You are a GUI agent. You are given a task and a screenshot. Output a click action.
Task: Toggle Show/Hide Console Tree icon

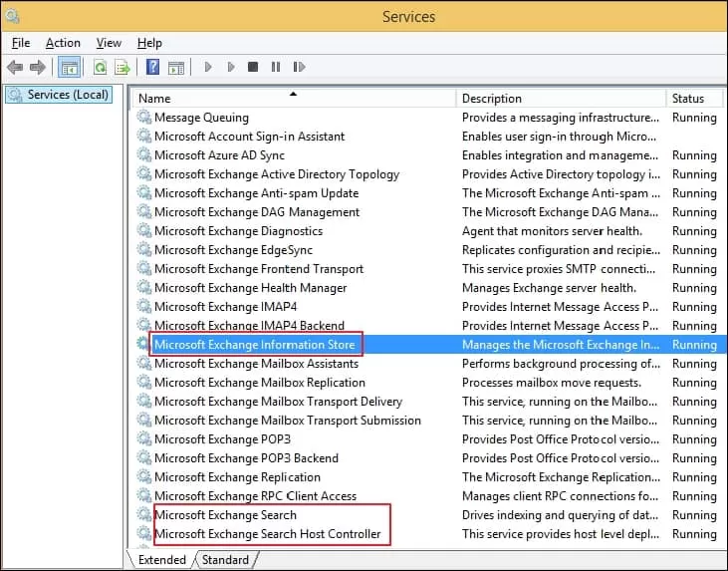pos(70,68)
